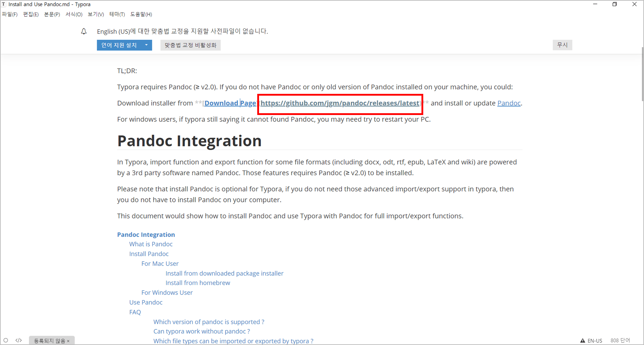Close the 등록되지 않음 badge

68,341
